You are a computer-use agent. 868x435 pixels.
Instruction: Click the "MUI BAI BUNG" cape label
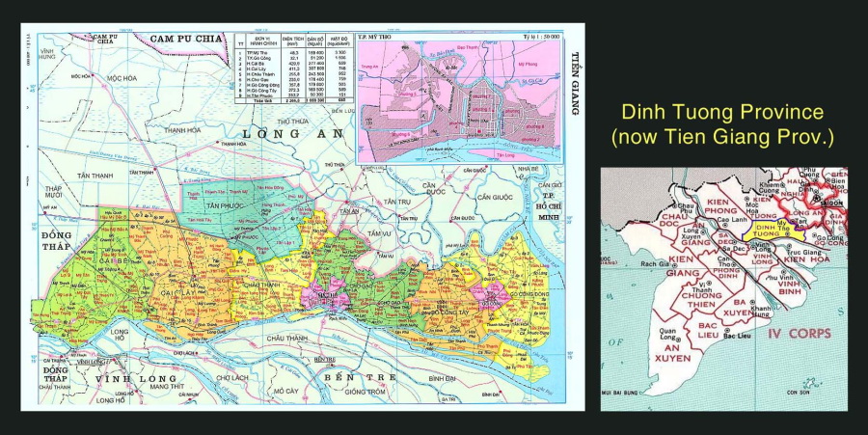(x=619, y=393)
